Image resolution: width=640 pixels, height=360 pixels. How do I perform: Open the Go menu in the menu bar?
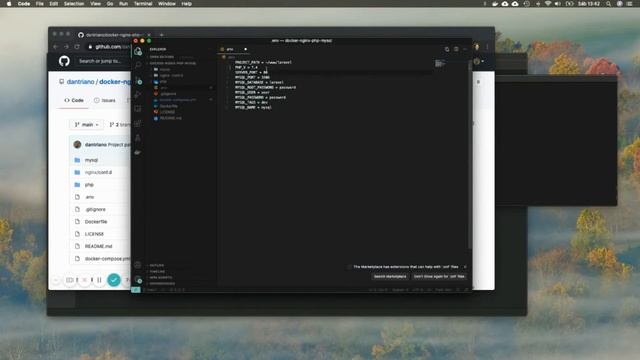pos(110,4)
